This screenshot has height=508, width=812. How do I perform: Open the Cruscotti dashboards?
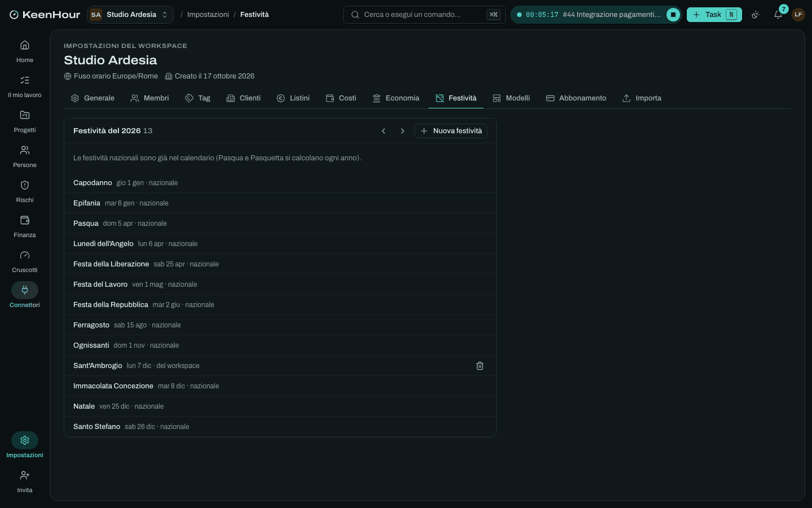coord(25,261)
